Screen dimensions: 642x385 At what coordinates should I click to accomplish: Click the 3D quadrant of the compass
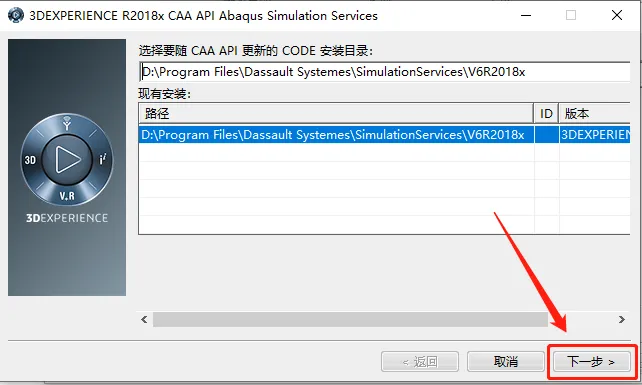click(30, 160)
